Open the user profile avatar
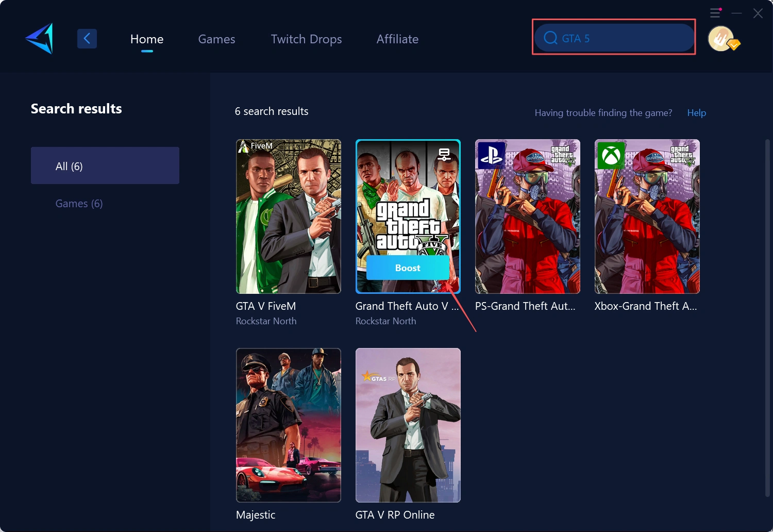Image resolution: width=773 pixels, height=532 pixels. 720,39
